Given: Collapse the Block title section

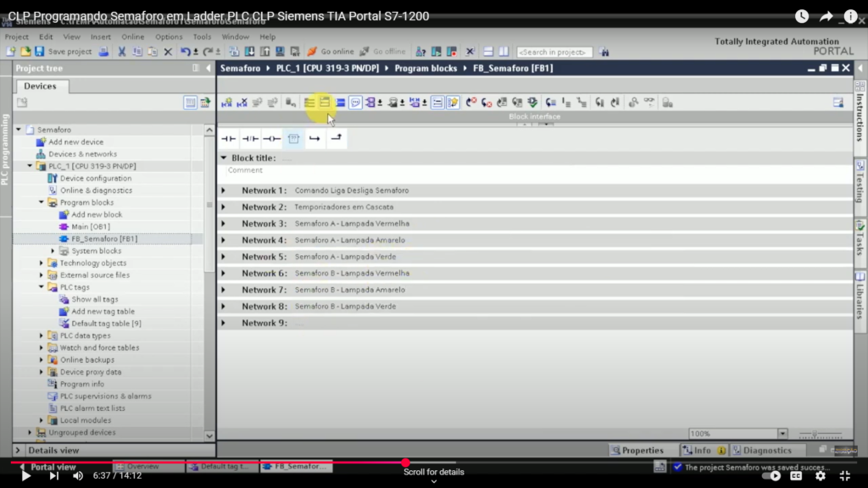Looking at the screenshot, I should (x=224, y=158).
